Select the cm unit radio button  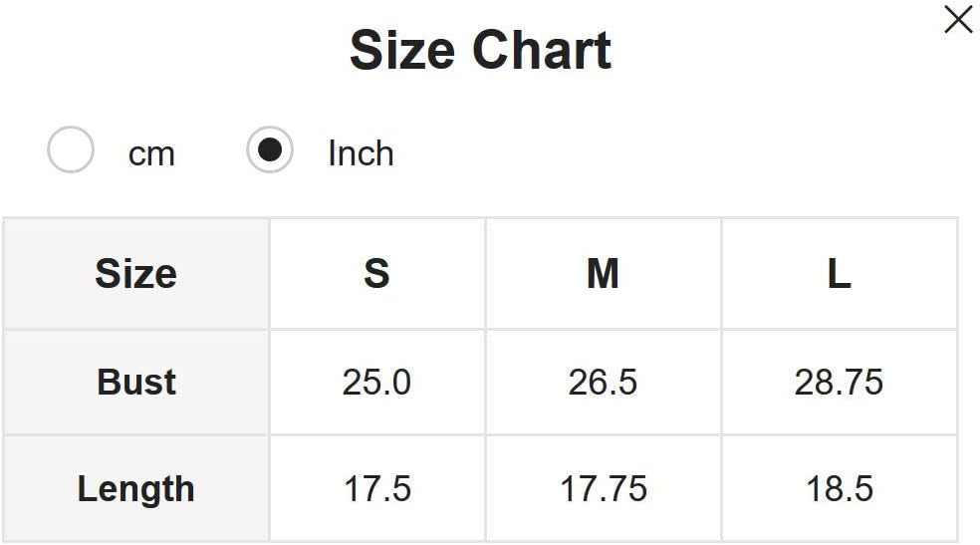71,151
